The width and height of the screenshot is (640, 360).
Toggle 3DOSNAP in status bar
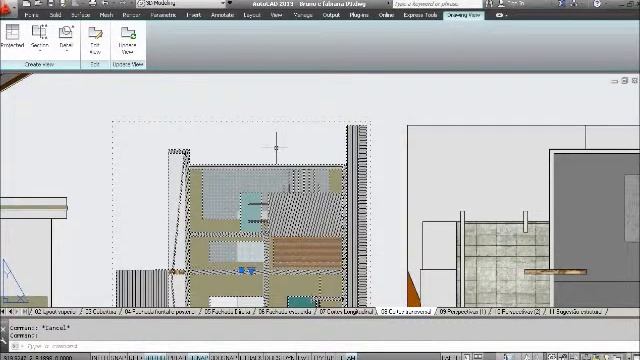[x=224, y=357]
